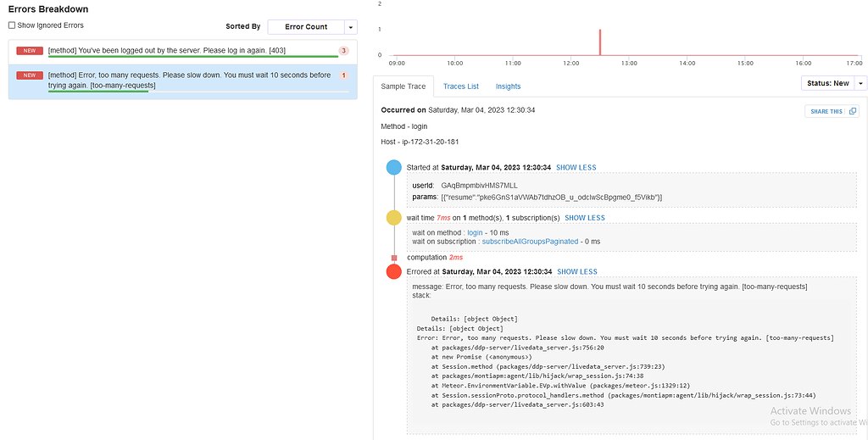
Task: Click the SHARE THIS button
Action: coord(832,111)
